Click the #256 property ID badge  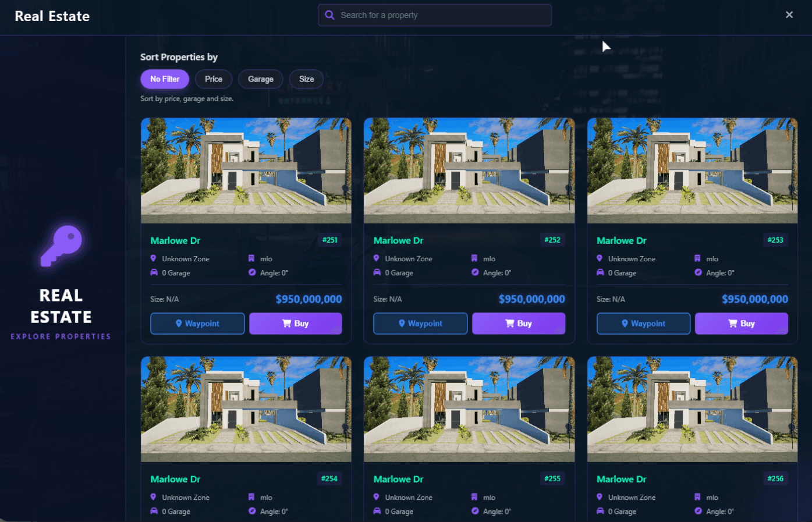775,478
